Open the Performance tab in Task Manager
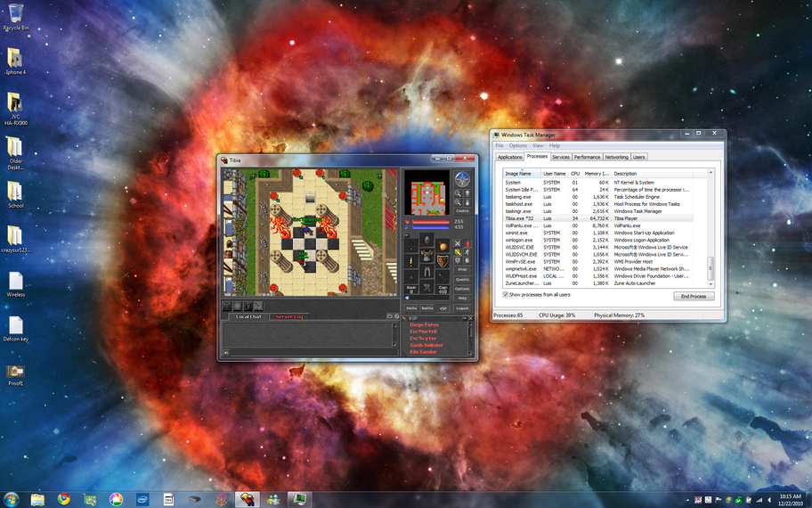The image size is (812, 508). [x=587, y=157]
